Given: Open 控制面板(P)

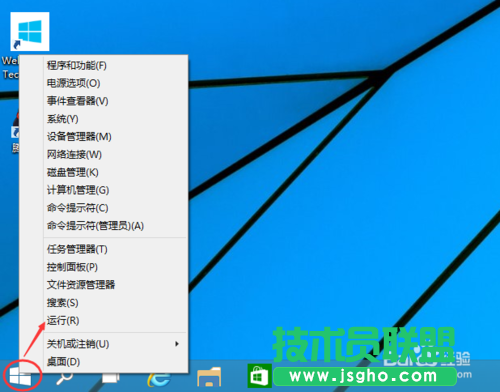Looking at the screenshot, I should (104, 267).
